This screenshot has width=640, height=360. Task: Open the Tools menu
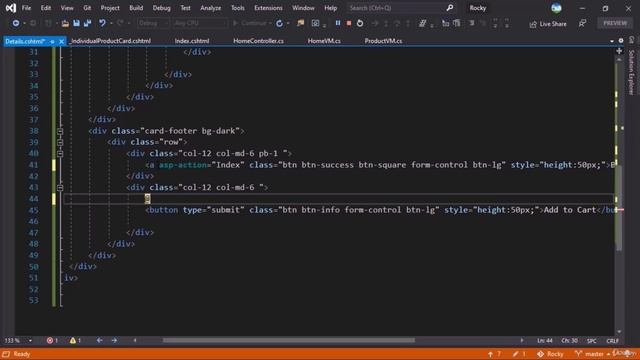pos(238,8)
